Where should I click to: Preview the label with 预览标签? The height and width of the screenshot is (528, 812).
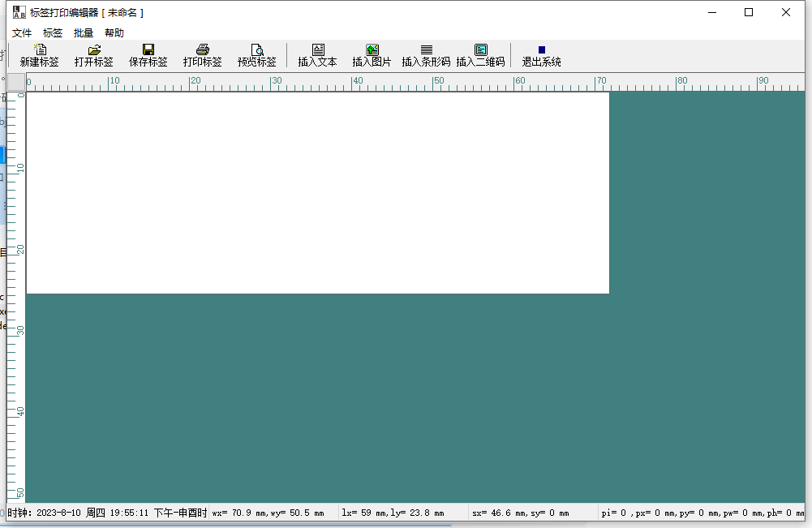[257, 55]
